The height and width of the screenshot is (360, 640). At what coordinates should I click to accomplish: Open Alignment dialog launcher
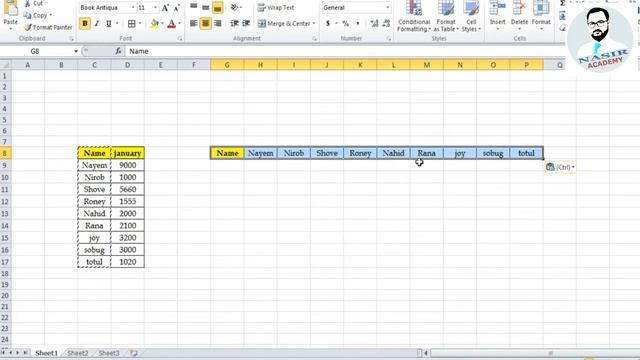click(x=315, y=38)
